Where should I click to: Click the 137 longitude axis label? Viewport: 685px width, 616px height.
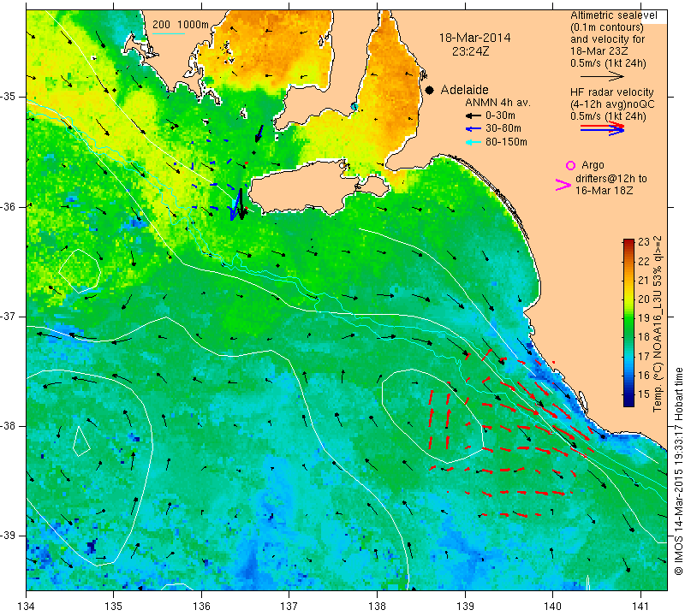pyautogui.click(x=289, y=607)
